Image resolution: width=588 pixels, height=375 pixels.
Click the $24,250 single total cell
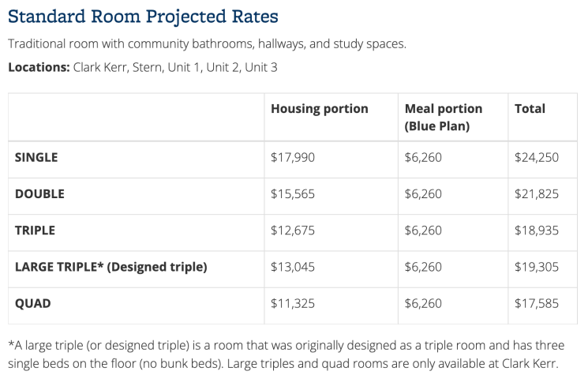[537, 157]
